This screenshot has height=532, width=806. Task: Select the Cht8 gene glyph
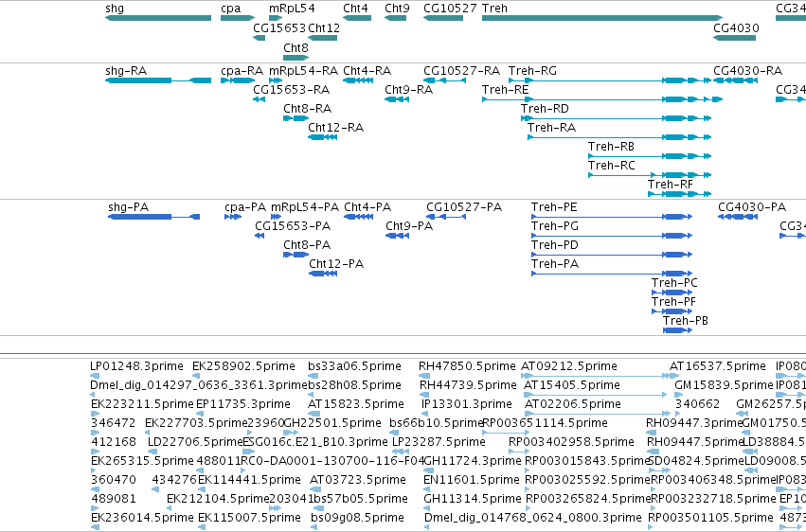[x=296, y=58]
